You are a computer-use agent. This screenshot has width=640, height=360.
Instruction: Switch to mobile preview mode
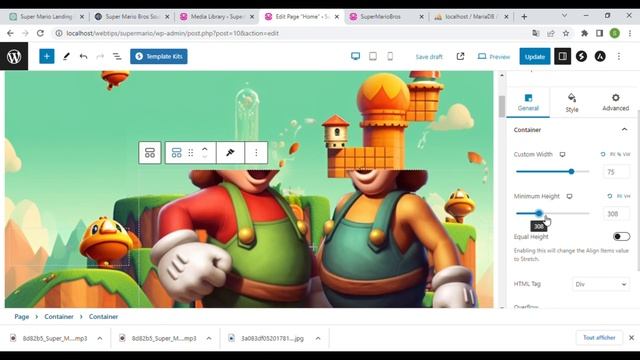[390, 56]
